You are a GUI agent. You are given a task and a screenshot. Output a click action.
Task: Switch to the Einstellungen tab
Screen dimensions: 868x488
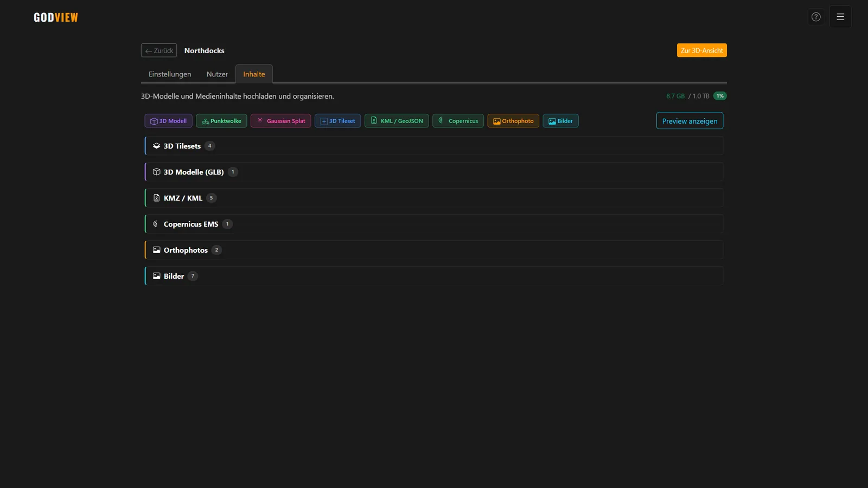[170, 74]
